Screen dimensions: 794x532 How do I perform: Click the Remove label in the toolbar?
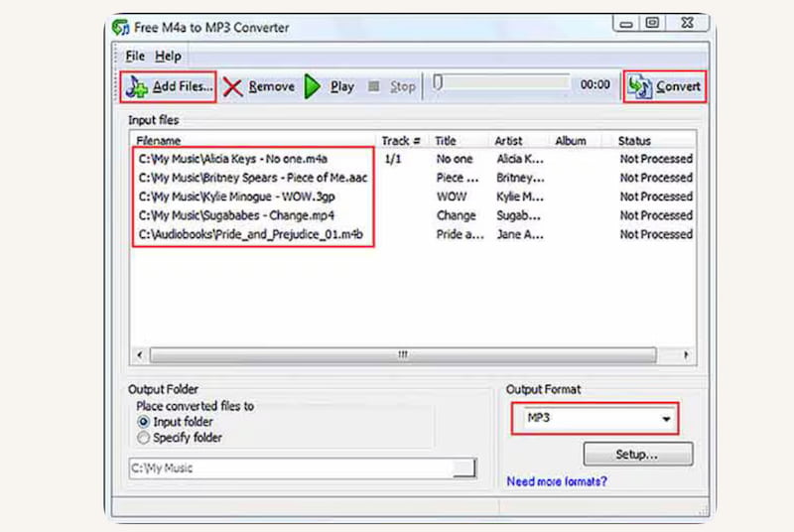(271, 87)
